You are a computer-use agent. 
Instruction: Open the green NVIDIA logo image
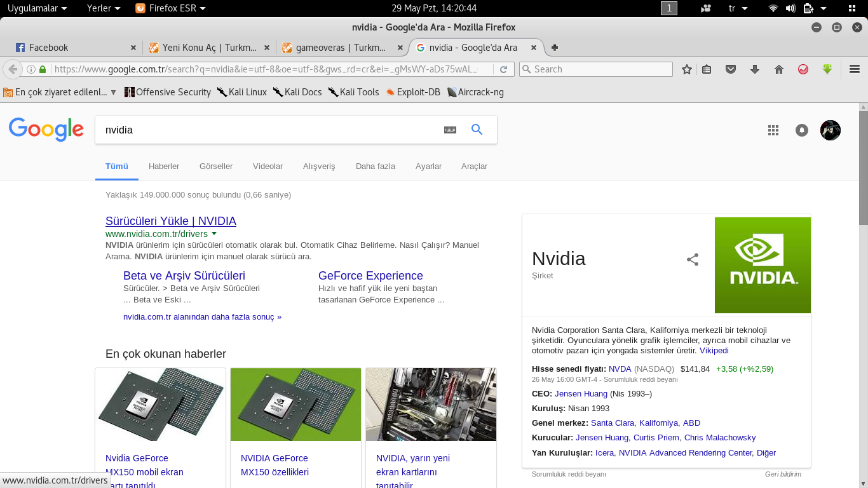[x=763, y=265]
